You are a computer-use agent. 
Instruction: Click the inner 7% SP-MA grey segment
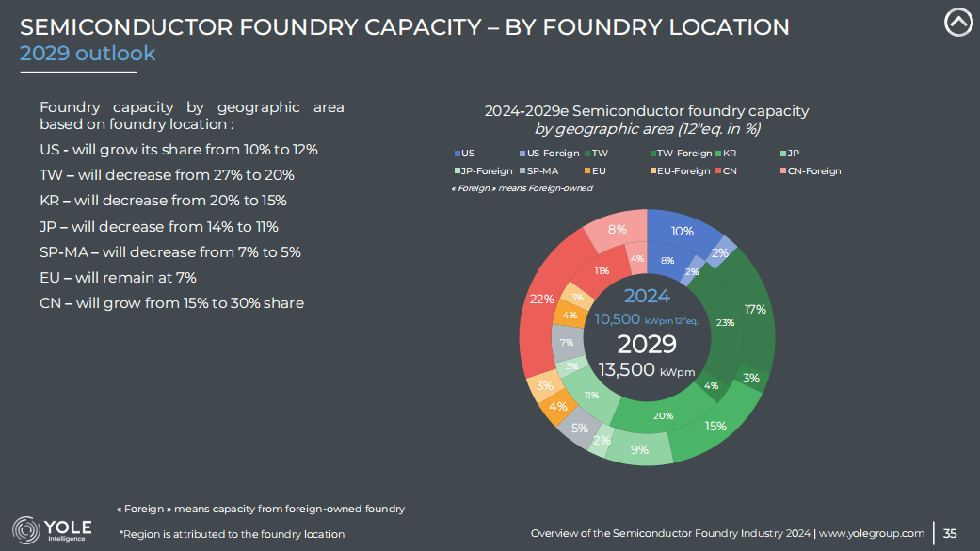click(566, 342)
